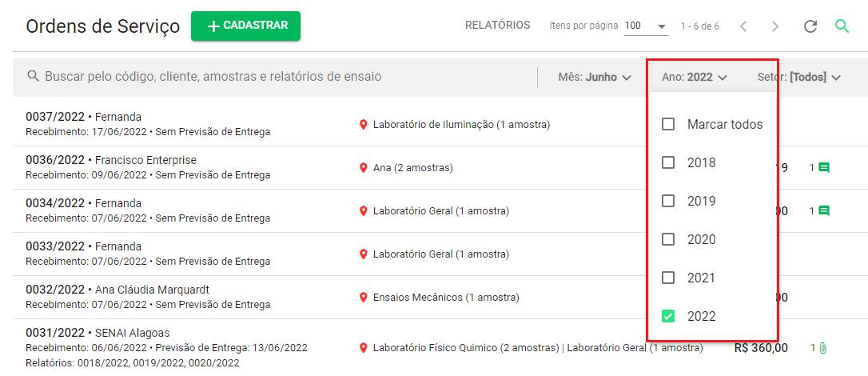This screenshot has width=868, height=376.
Task: Focus the Buscar pelo código search field
Action: (275, 77)
